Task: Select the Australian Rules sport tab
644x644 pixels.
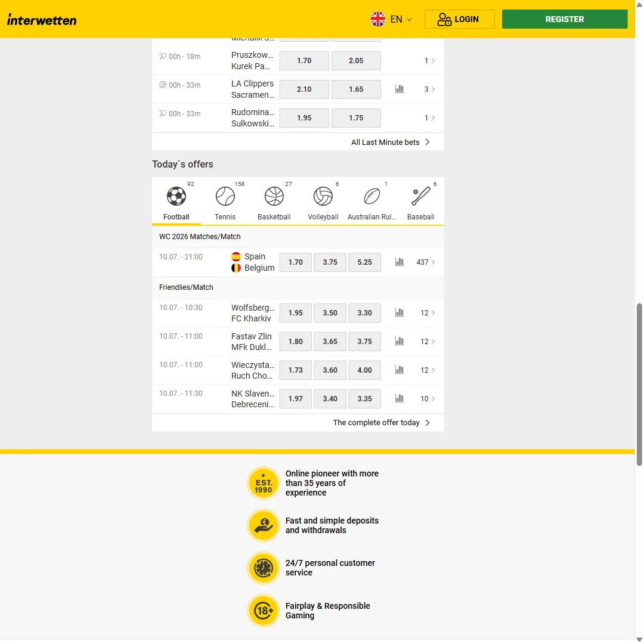Action: (371, 202)
